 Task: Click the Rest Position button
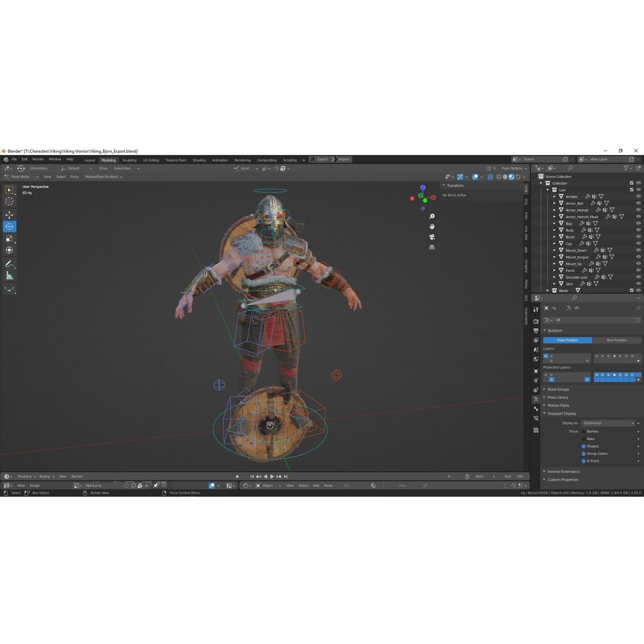click(x=617, y=340)
